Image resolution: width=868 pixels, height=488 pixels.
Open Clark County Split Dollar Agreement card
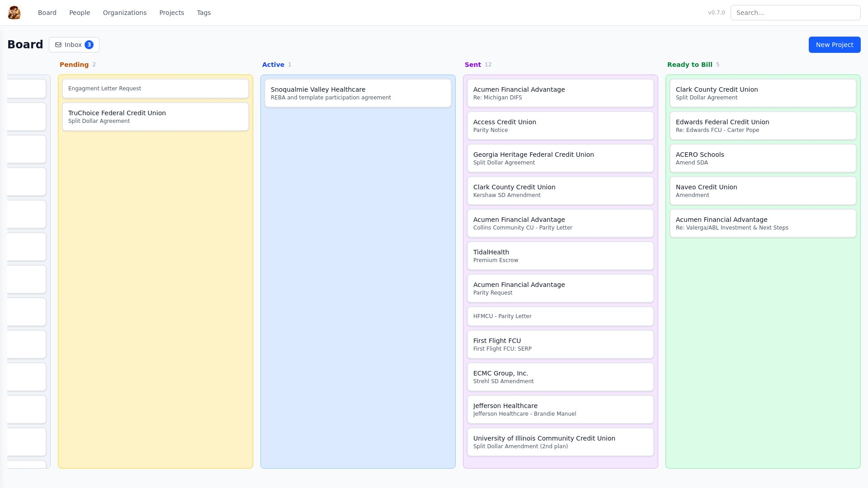(x=763, y=93)
